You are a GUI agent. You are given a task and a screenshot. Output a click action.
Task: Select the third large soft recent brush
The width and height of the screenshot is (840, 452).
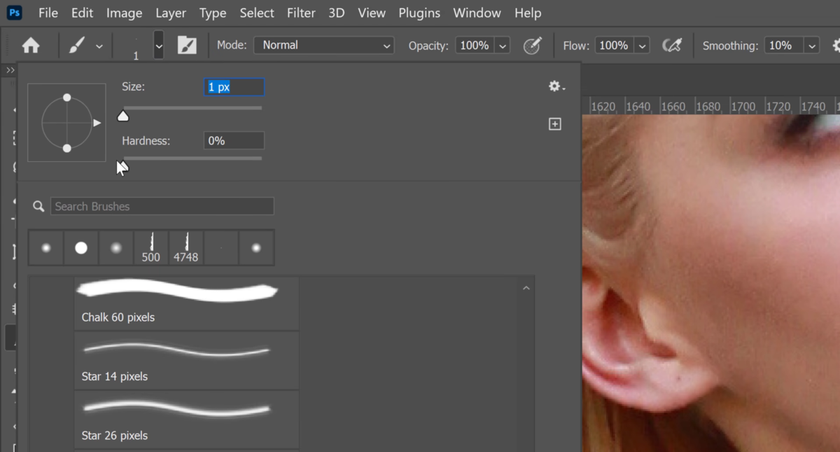(x=116, y=248)
